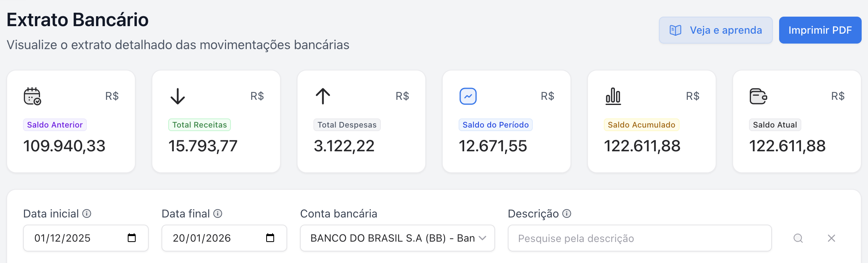Click the search magnifier icon
868x263 pixels.
[x=798, y=238]
